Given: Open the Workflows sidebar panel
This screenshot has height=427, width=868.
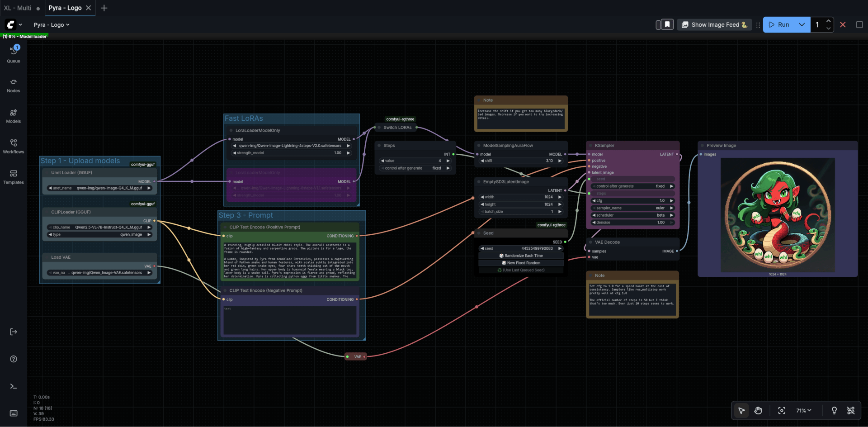Looking at the screenshot, I should (14, 146).
